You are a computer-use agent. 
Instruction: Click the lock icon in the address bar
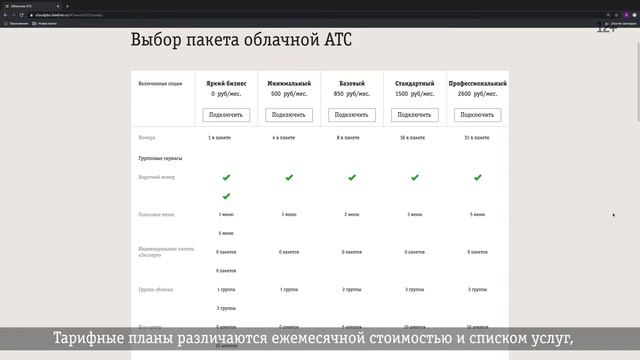click(x=31, y=15)
